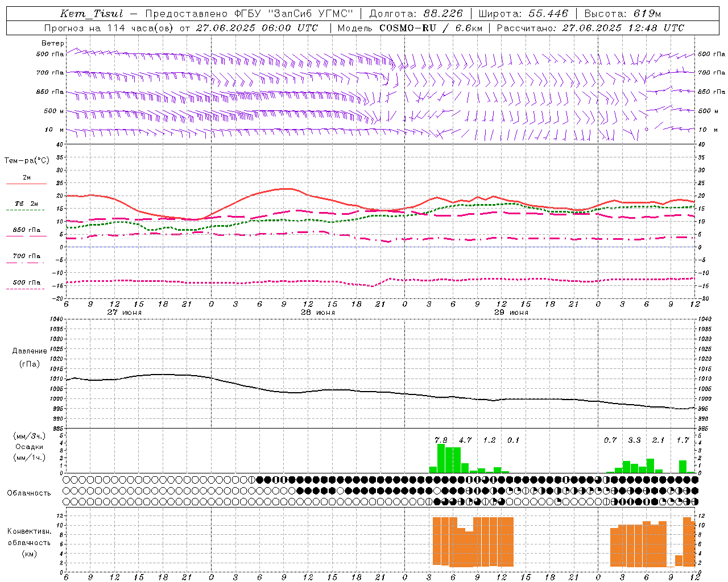Click the (мм/1ч.) unit label
This screenshot has width=728, height=582.
(x=30, y=458)
